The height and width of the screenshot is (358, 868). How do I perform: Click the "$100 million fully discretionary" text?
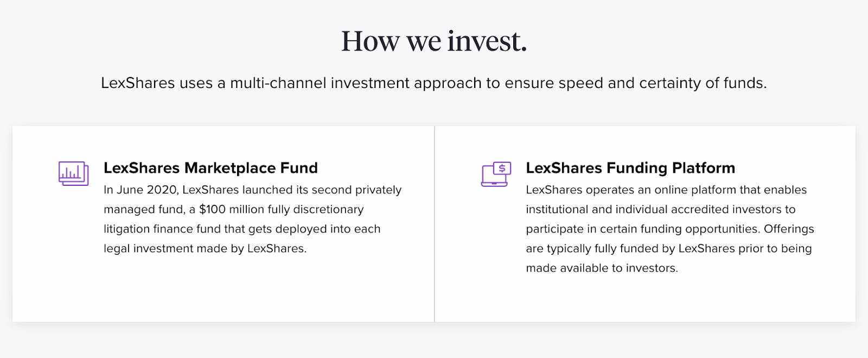tap(282, 209)
